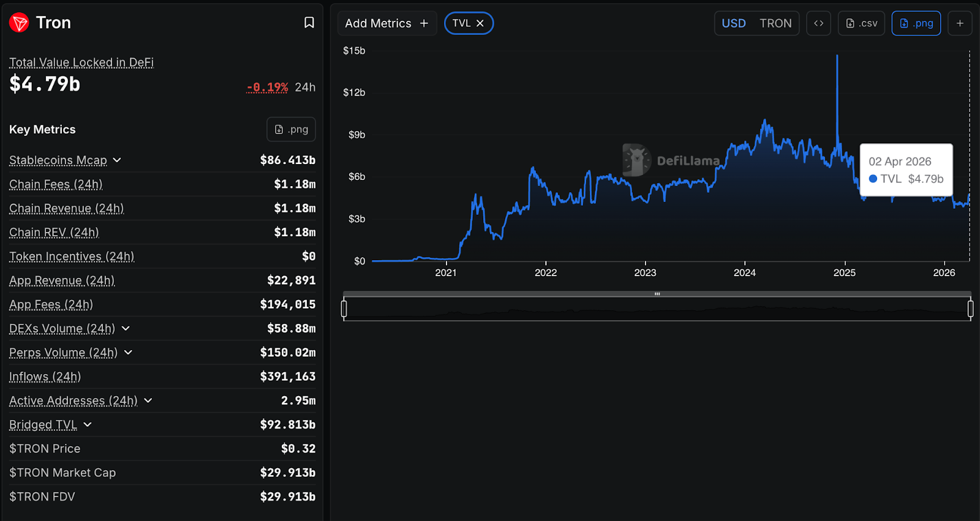The image size is (980, 521).
Task: Expand the Stablecoins Mcap row
Action: point(117,160)
